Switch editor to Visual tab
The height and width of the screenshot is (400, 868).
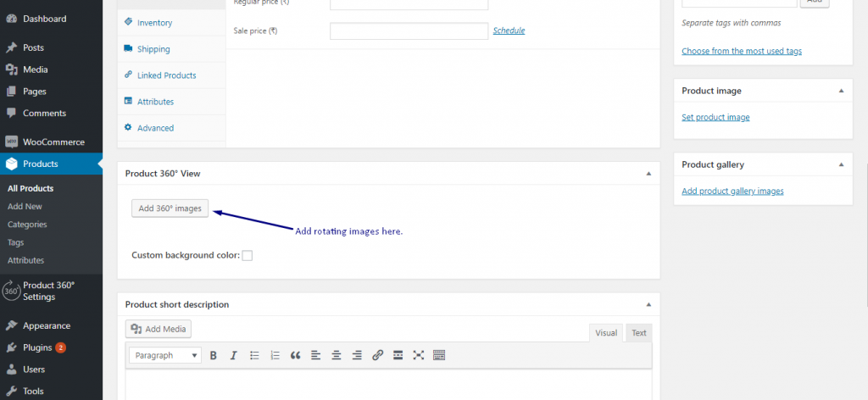tap(606, 333)
